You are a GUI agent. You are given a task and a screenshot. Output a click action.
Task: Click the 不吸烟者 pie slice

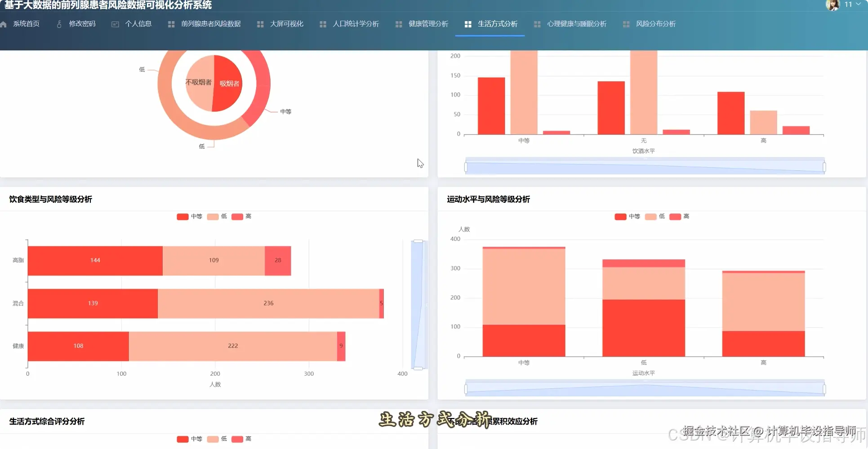[x=199, y=83]
